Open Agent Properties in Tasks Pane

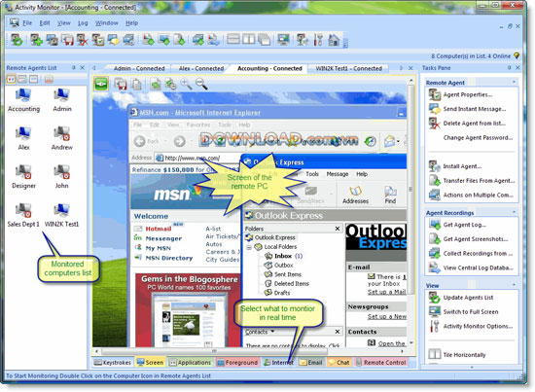[468, 94]
